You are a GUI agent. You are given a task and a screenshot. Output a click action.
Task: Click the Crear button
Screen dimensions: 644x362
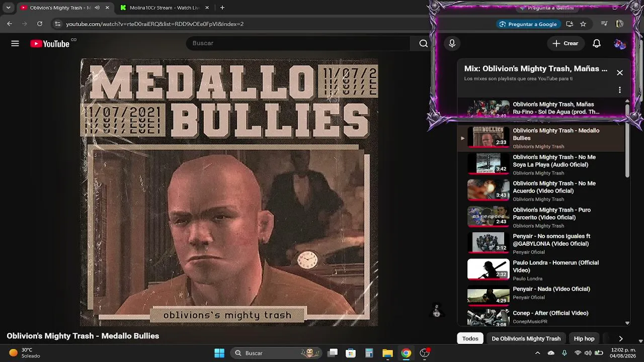[565, 44]
